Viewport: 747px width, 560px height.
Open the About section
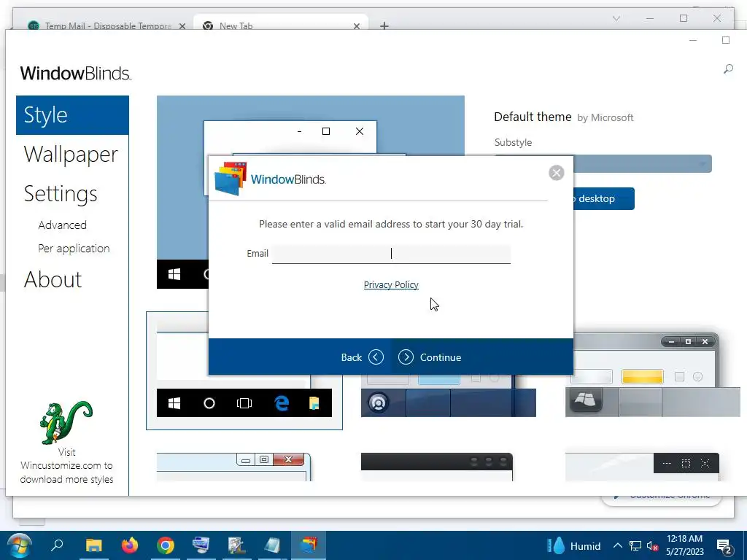53,279
